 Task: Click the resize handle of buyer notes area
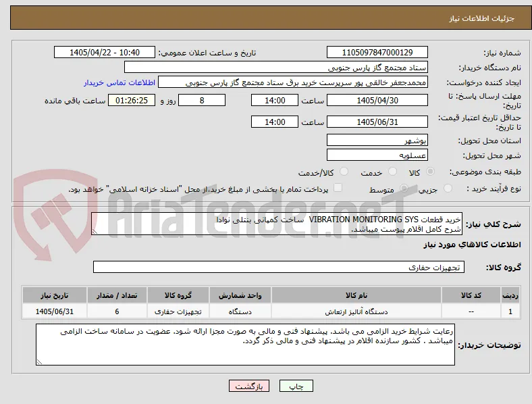(x=39, y=362)
